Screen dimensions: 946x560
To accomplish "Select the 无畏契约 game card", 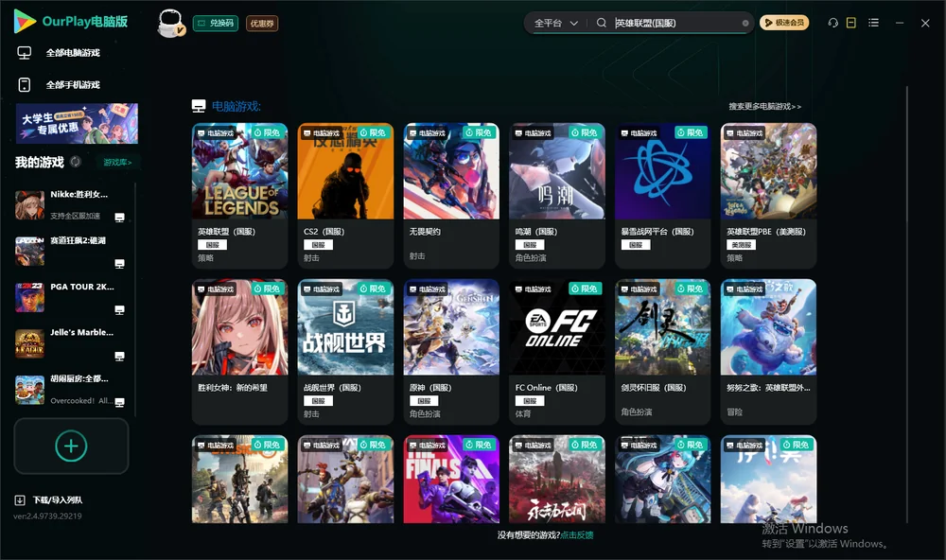I will [451, 196].
